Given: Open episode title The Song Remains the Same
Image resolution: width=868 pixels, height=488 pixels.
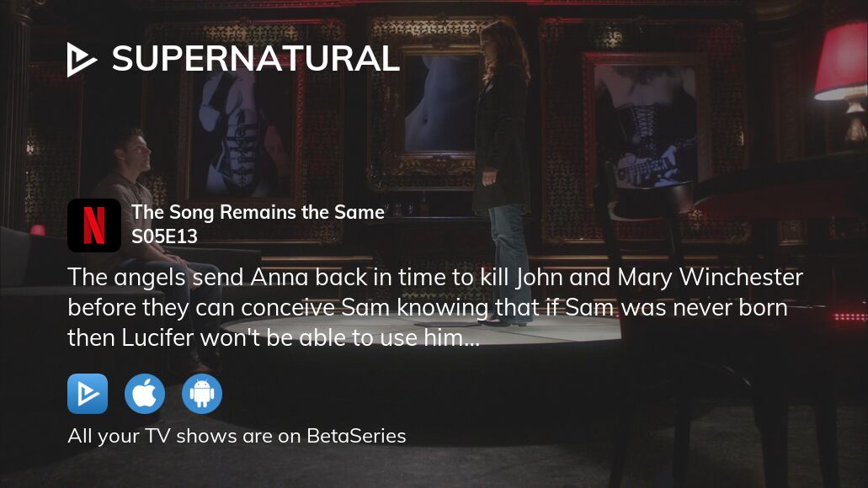Looking at the screenshot, I should coord(258,212).
